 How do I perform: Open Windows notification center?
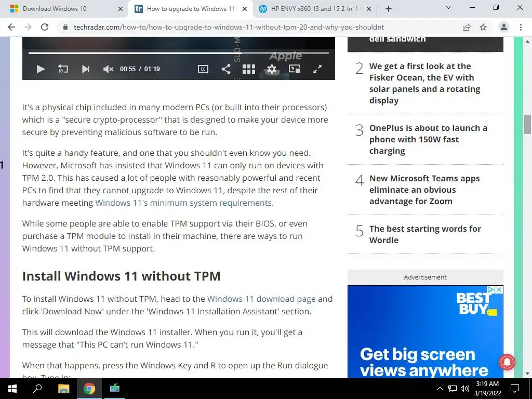pos(515,389)
